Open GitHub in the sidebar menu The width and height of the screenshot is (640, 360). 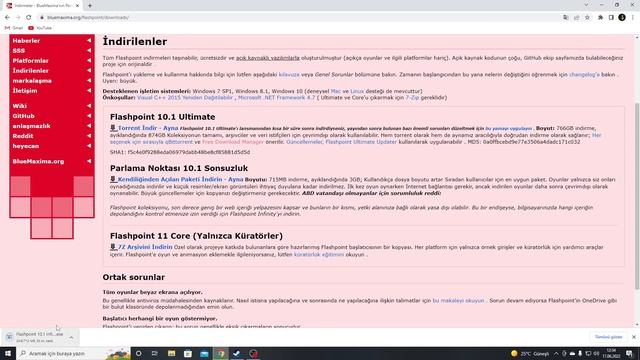pos(23,116)
